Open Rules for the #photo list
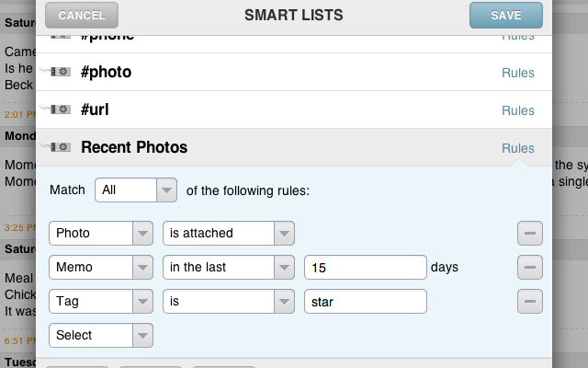 click(517, 73)
